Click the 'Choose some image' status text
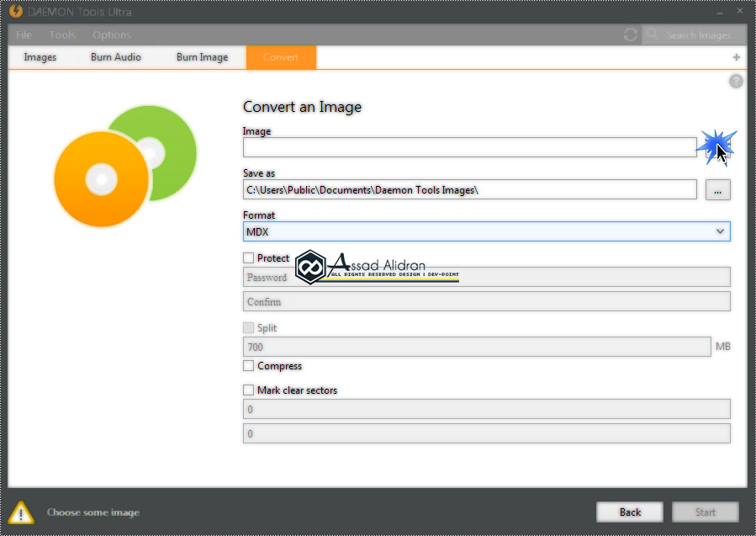This screenshot has width=756, height=536. [x=93, y=512]
